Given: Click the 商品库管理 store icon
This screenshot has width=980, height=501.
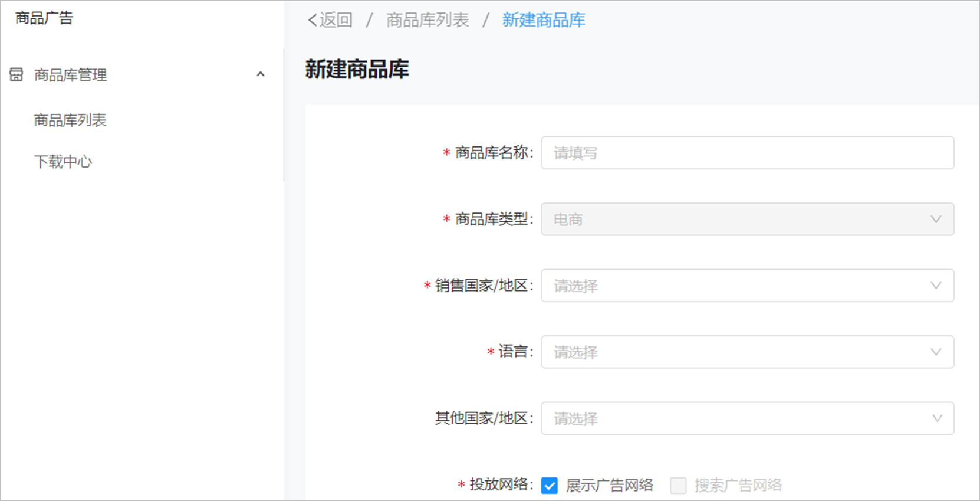Looking at the screenshot, I should point(17,74).
